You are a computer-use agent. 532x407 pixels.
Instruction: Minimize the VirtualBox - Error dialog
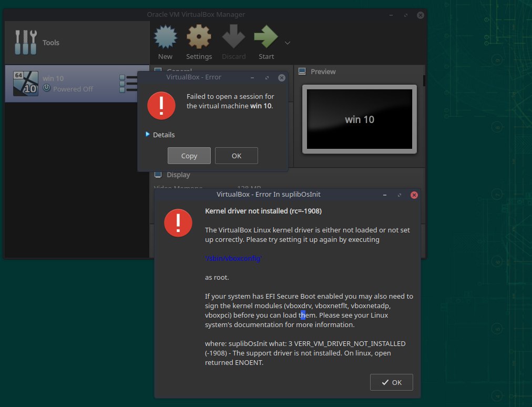(x=252, y=78)
